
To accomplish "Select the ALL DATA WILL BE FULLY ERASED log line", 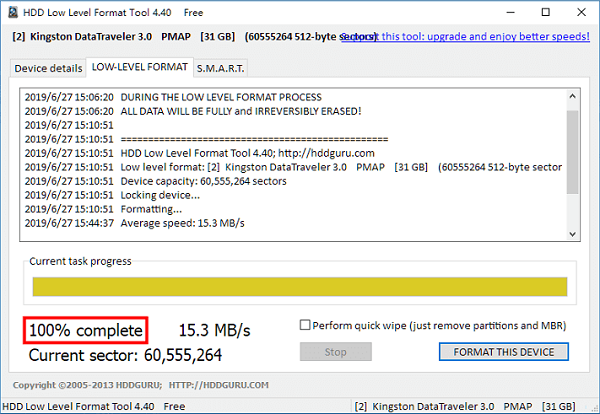I will [x=193, y=111].
